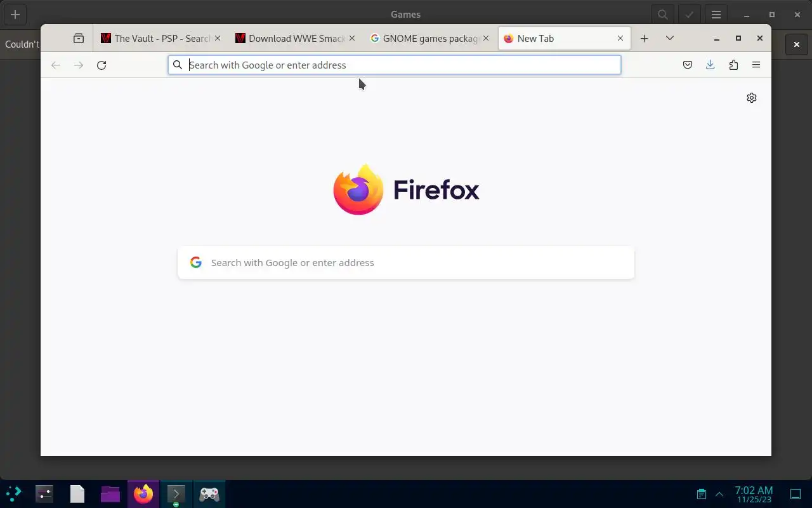Go forward with the forward arrow

[x=79, y=65]
